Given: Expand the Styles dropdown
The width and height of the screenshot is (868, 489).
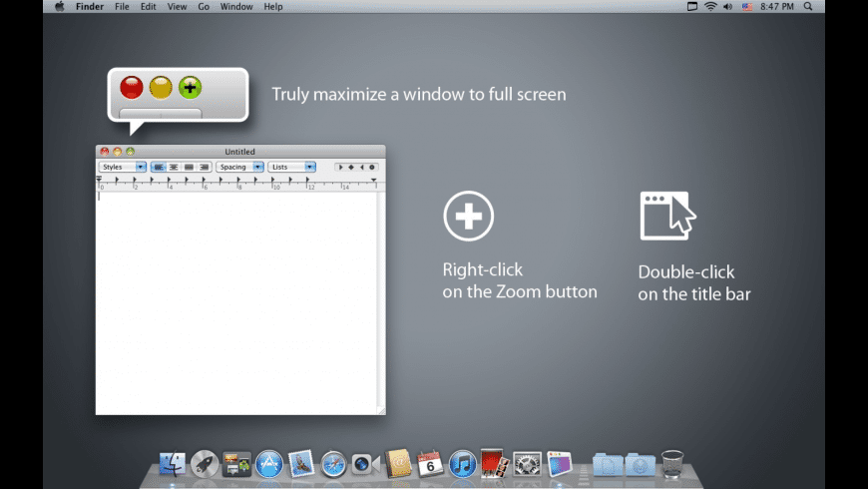Looking at the screenshot, I should pos(123,167).
